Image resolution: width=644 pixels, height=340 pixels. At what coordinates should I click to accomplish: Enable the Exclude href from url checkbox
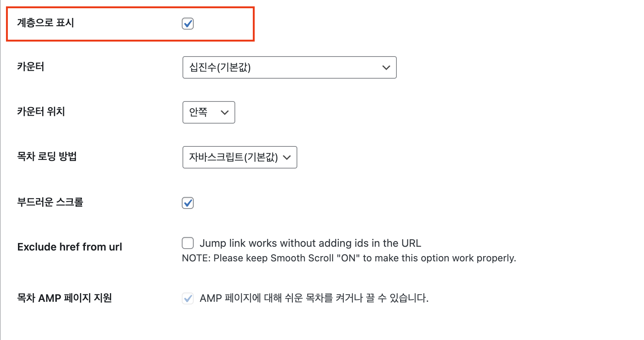click(188, 243)
